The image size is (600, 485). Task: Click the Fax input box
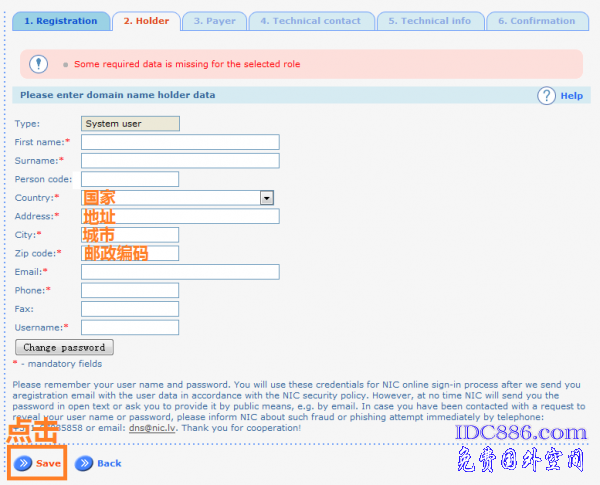pos(130,309)
